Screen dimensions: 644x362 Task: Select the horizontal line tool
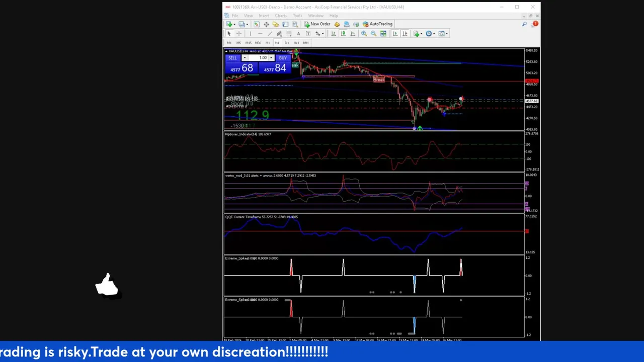(x=260, y=34)
